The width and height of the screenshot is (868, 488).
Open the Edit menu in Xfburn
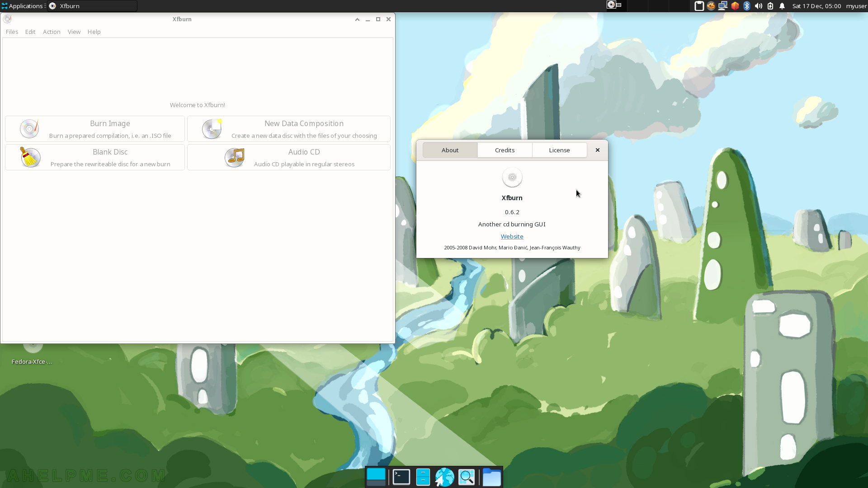point(30,32)
